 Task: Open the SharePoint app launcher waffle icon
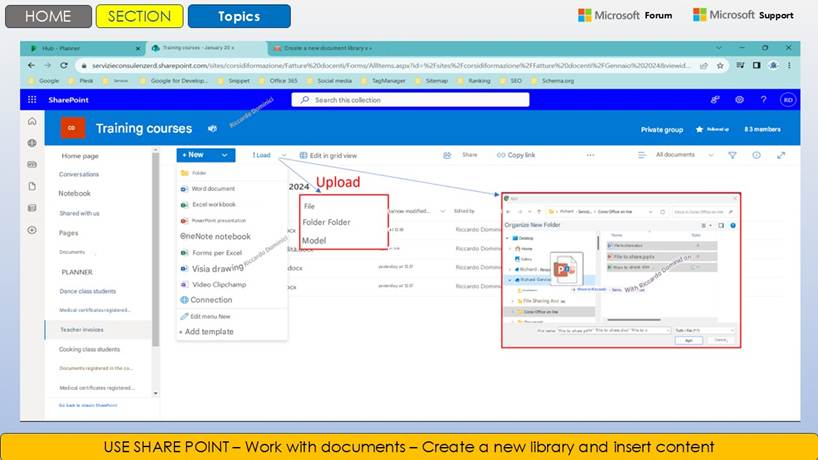tap(32, 100)
